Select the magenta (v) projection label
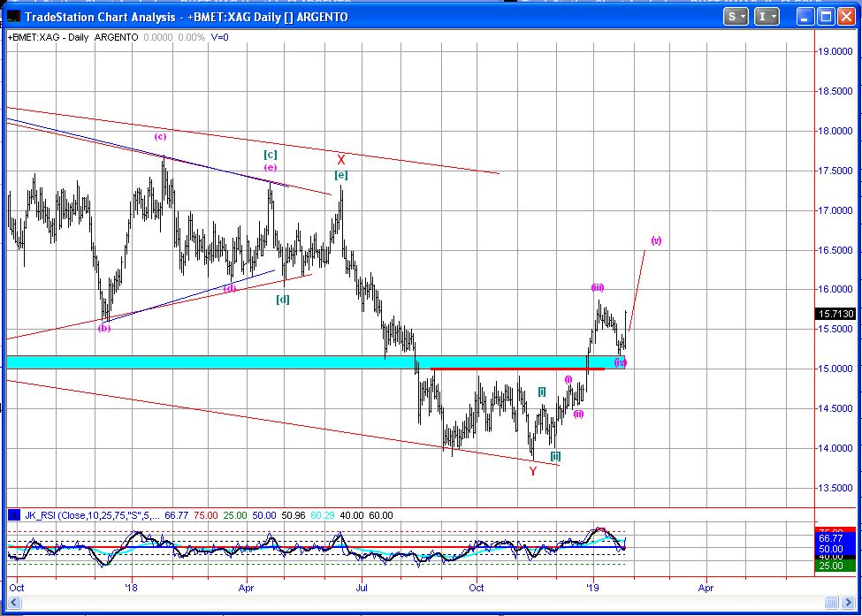 [x=656, y=240]
